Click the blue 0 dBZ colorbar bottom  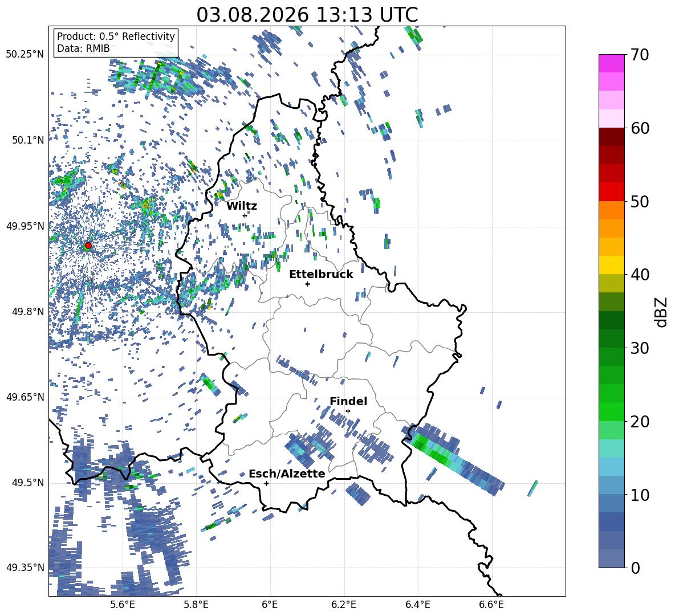click(x=611, y=558)
